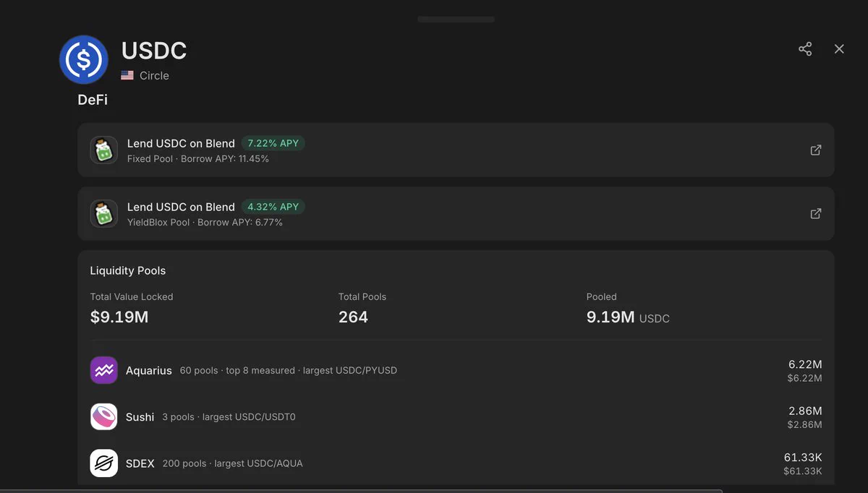This screenshot has width=868, height=493.
Task: Click Fixed Pool Borrow APY 11.45% text
Action: pos(198,158)
